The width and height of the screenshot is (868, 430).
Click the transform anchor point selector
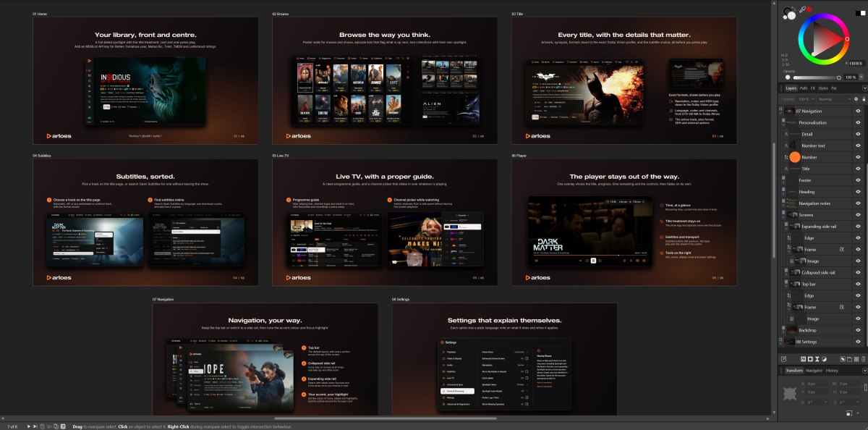coord(790,394)
